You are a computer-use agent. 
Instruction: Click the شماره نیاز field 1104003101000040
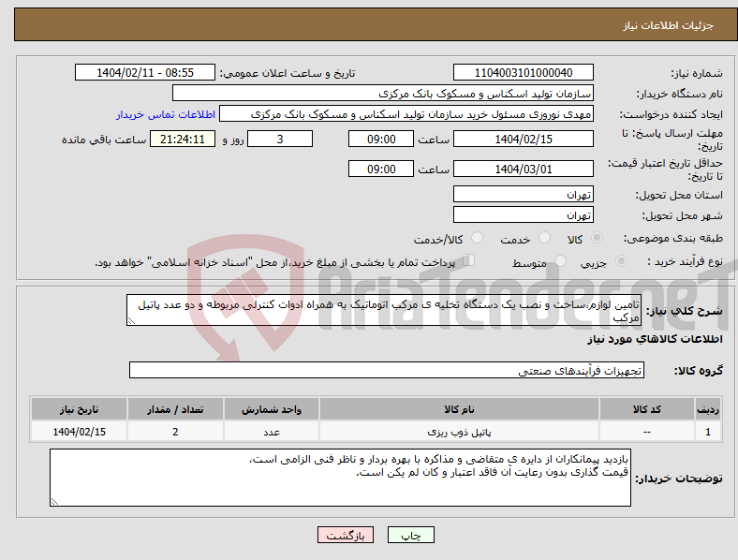(x=523, y=72)
